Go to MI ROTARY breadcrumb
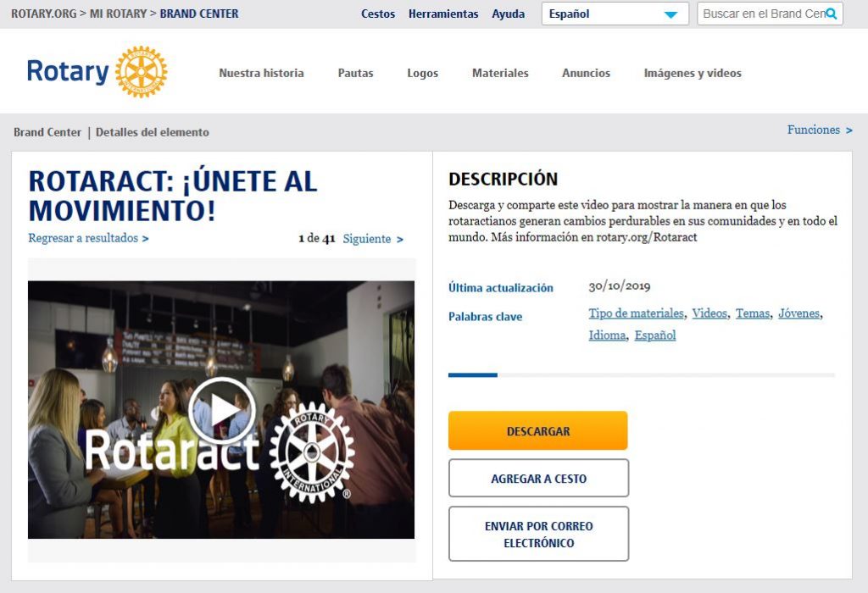Image resolution: width=868 pixels, height=593 pixels. (118, 14)
